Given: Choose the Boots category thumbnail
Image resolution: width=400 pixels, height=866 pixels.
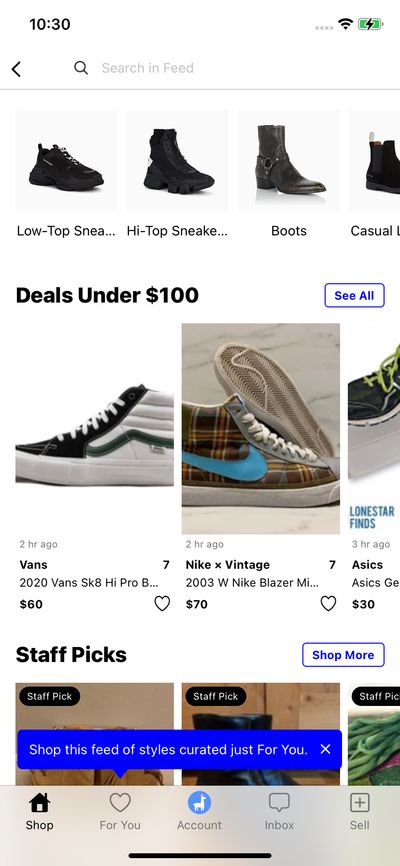Looking at the screenshot, I should pyautogui.click(x=289, y=161).
